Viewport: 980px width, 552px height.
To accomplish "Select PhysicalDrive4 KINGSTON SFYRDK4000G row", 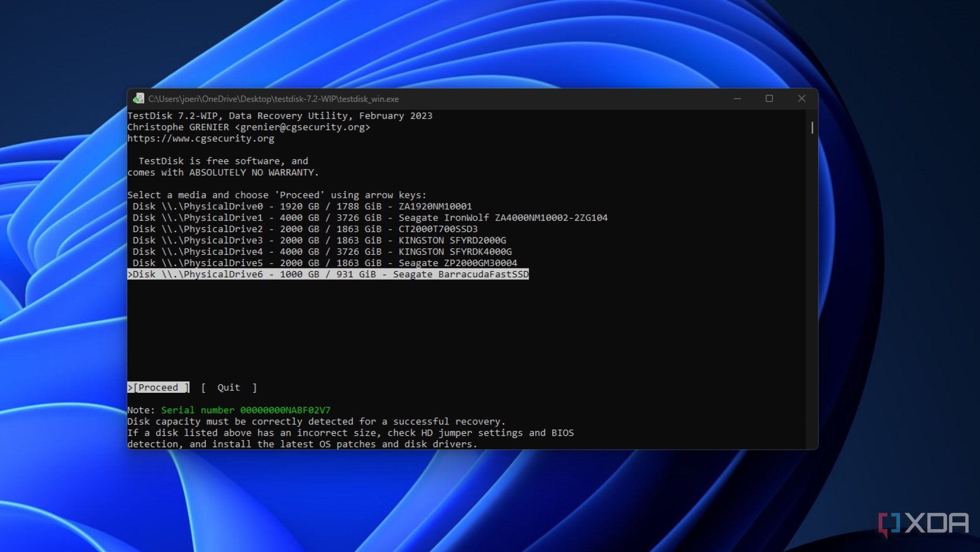I will pyautogui.click(x=322, y=251).
